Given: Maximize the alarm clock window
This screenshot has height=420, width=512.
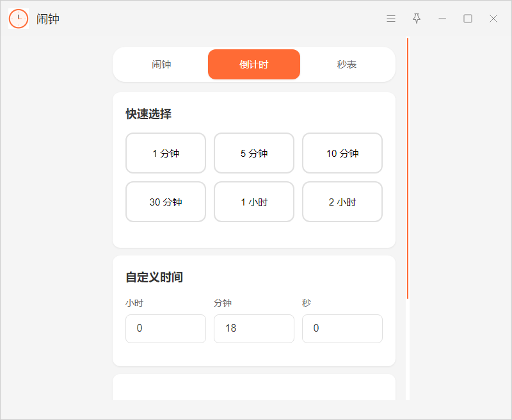Looking at the screenshot, I should point(468,19).
